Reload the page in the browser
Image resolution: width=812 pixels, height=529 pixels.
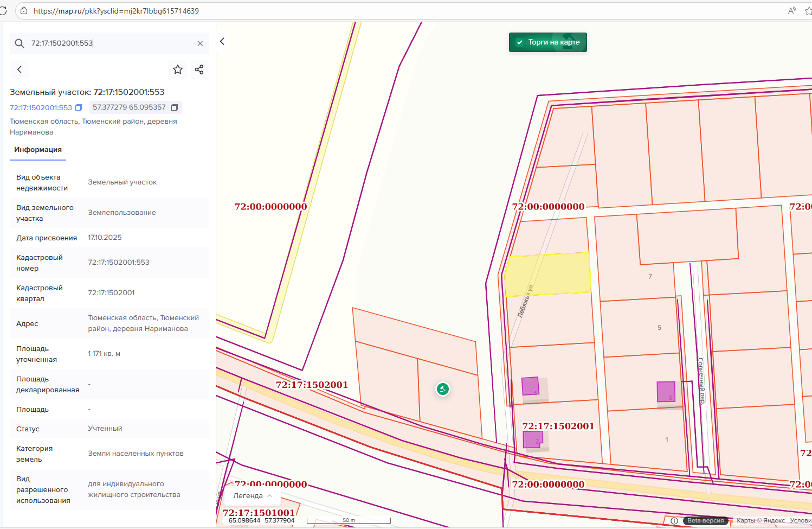(x=3, y=11)
